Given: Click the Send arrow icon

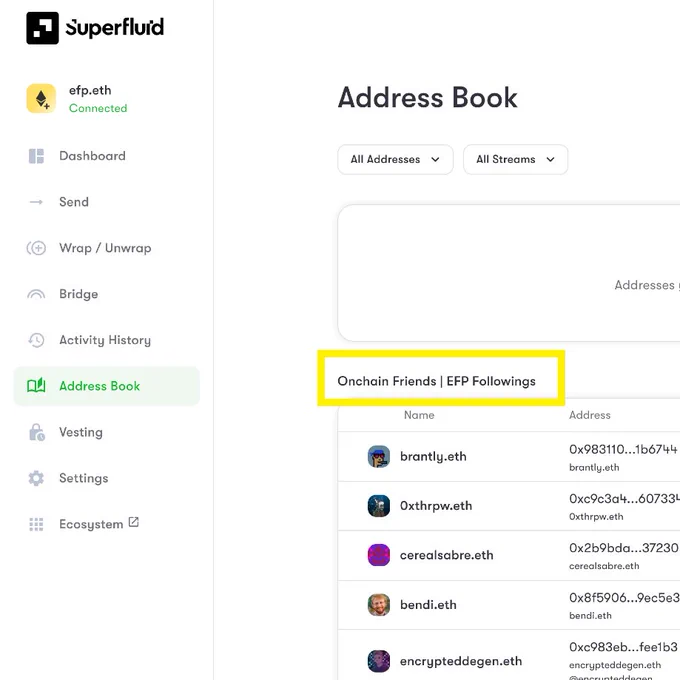Looking at the screenshot, I should pos(36,202).
